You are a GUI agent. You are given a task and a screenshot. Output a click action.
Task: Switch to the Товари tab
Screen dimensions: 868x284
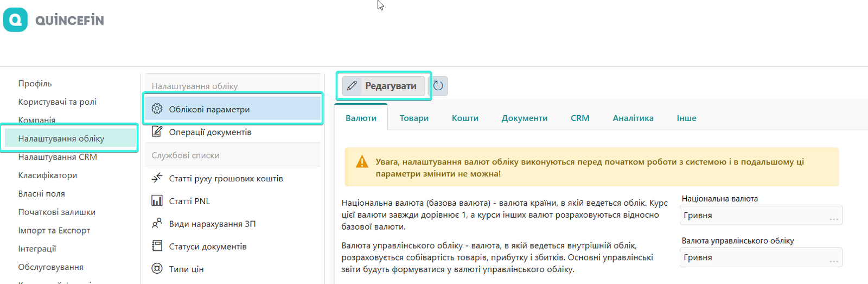tap(414, 118)
